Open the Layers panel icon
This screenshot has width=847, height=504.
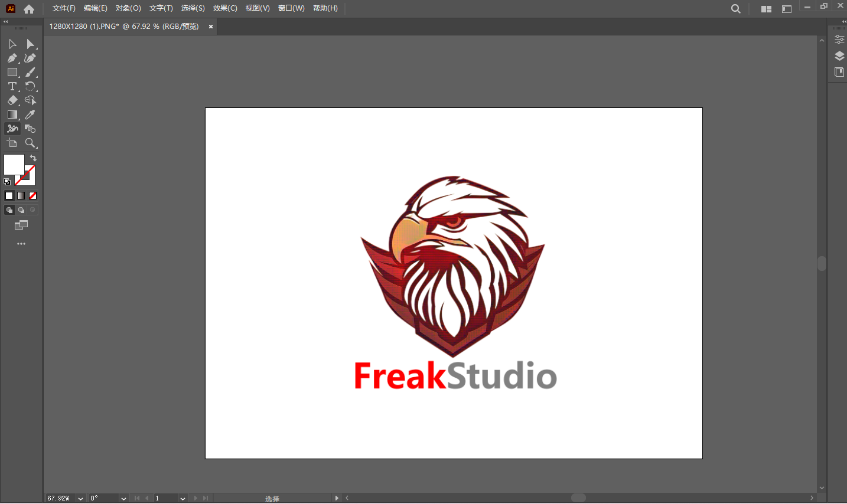point(839,56)
